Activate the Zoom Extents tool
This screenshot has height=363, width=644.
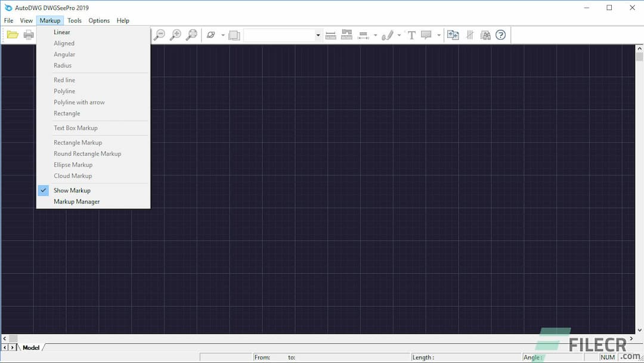[192, 35]
